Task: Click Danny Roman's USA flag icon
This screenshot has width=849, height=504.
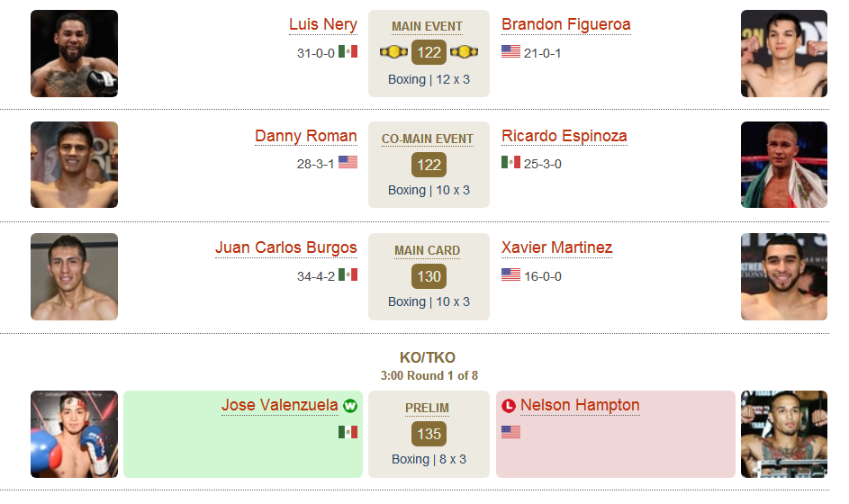Action: pyautogui.click(x=348, y=162)
